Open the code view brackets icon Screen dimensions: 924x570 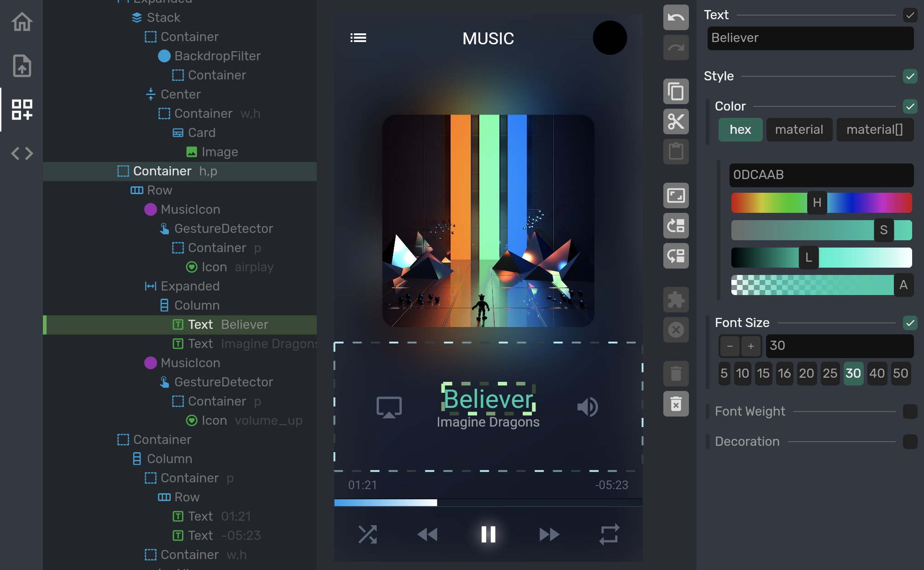pos(22,153)
